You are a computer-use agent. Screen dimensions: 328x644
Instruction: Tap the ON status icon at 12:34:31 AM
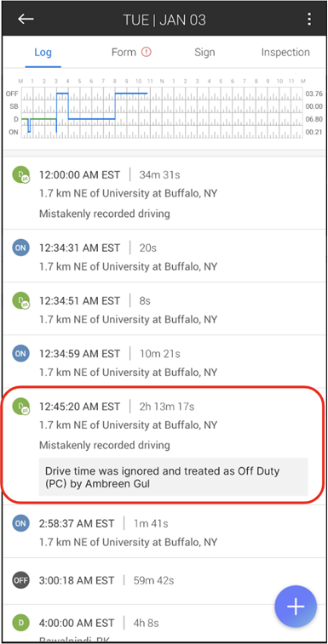(x=20, y=248)
